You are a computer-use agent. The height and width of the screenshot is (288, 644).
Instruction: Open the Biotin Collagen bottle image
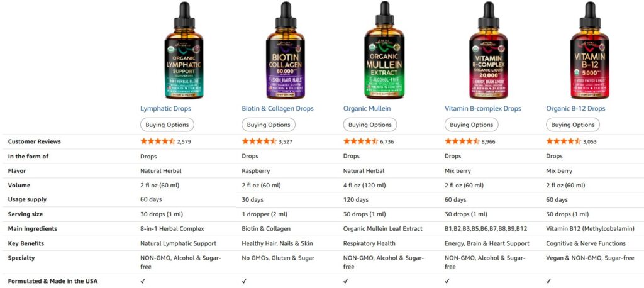coord(286,50)
